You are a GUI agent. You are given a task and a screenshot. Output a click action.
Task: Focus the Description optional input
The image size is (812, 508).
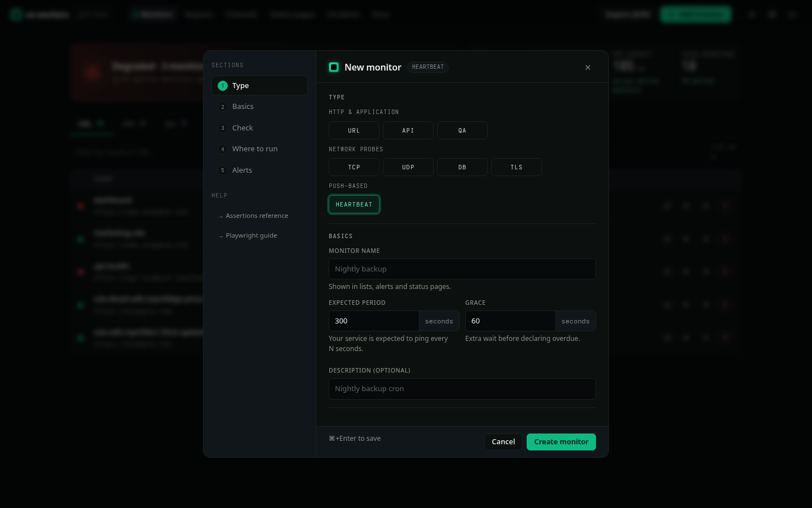pyautogui.click(x=462, y=389)
